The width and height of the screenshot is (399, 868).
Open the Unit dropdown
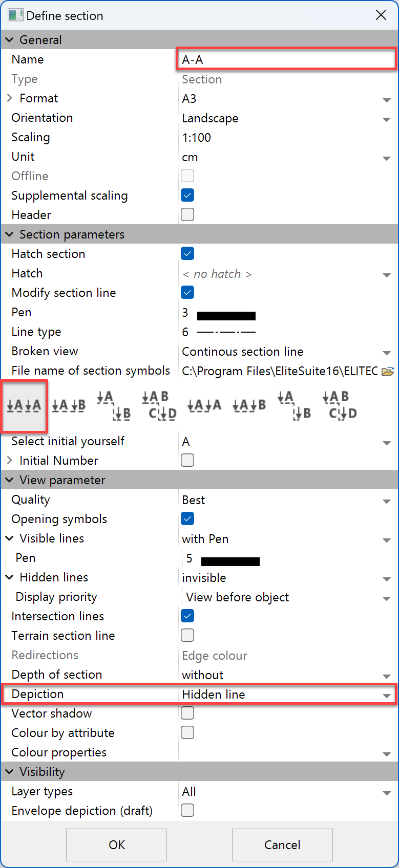tap(387, 158)
